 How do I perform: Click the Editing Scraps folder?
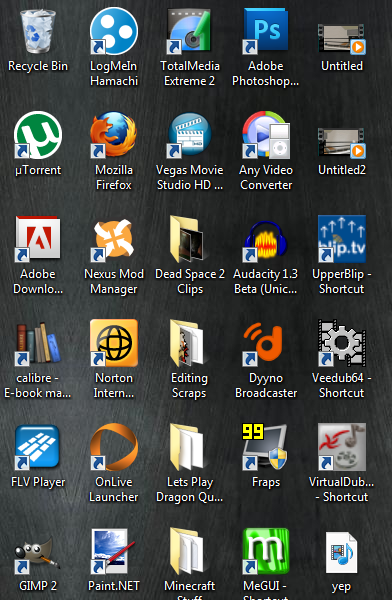click(x=188, y=343)
